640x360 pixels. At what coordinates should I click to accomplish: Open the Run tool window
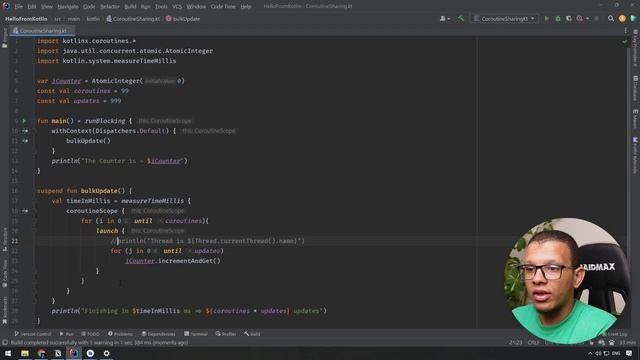(67, 334)
